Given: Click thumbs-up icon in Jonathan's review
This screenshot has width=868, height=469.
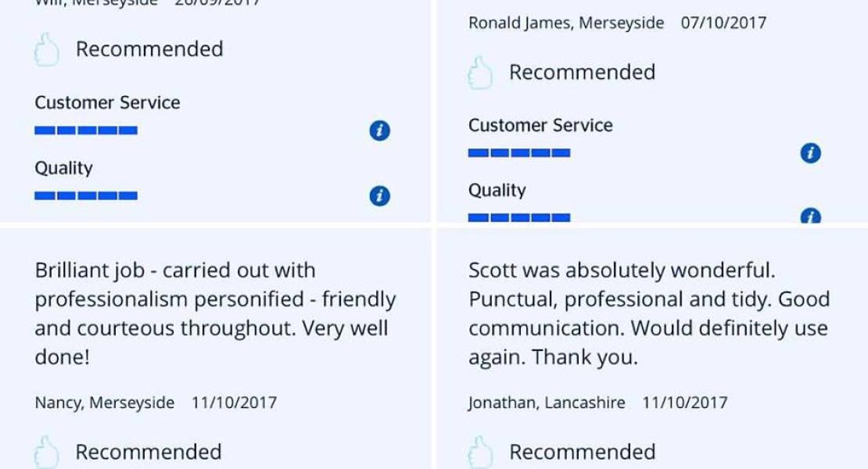Looking at the screenshot, I should 480,452.
